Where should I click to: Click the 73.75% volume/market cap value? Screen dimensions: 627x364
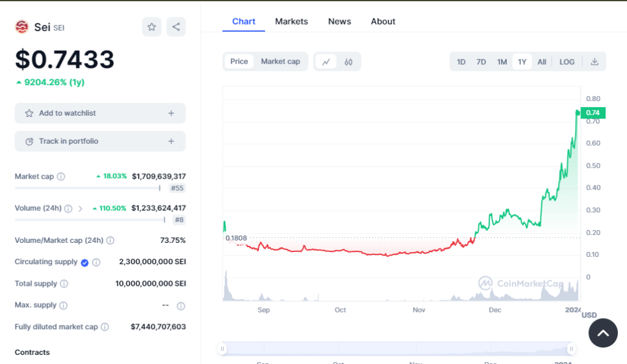(x=173, y=240)
